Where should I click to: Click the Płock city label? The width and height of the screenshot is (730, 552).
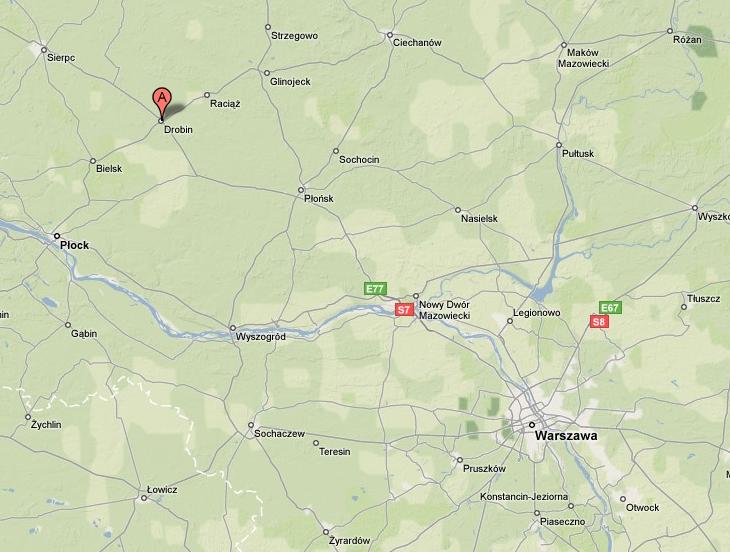tap(74, 245)
